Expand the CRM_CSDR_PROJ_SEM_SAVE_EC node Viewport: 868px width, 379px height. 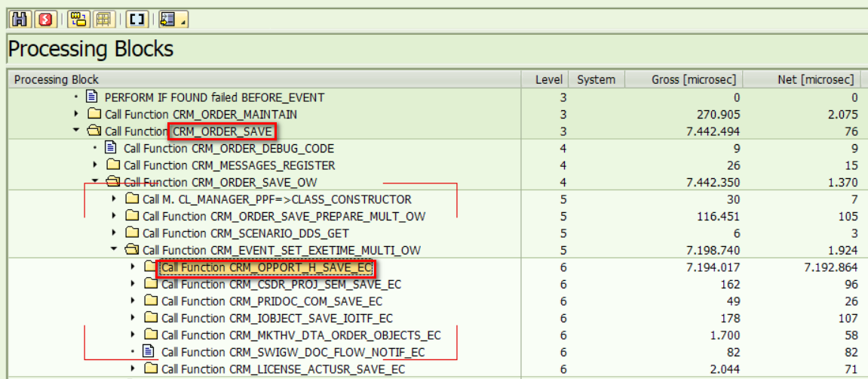133,284
